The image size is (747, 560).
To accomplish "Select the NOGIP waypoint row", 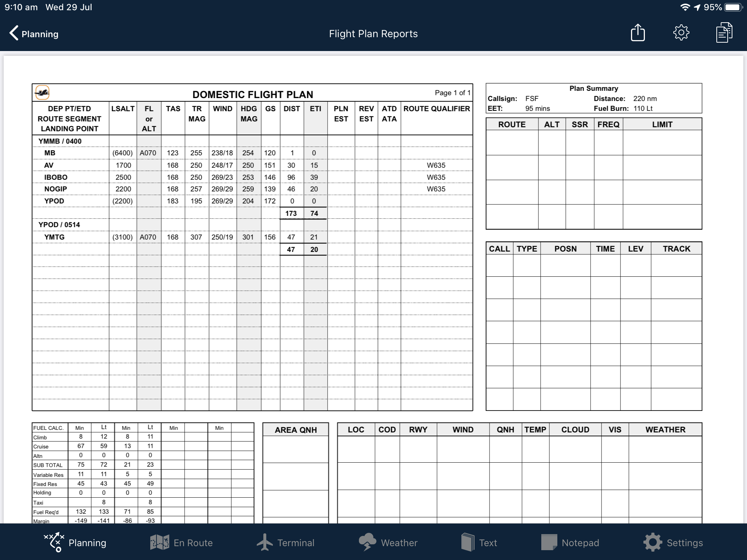I will pos(252,189).
